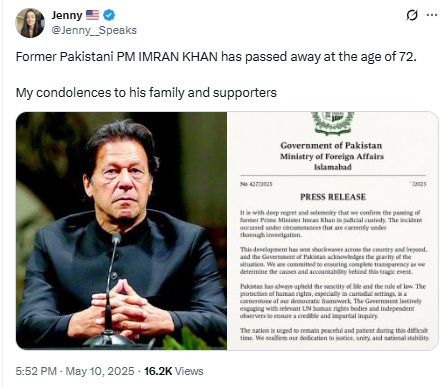Image resolution: width=447 pixels, height=387 pixels.
Task: Click the document number No 427/2025
Action: click(256, 184)
